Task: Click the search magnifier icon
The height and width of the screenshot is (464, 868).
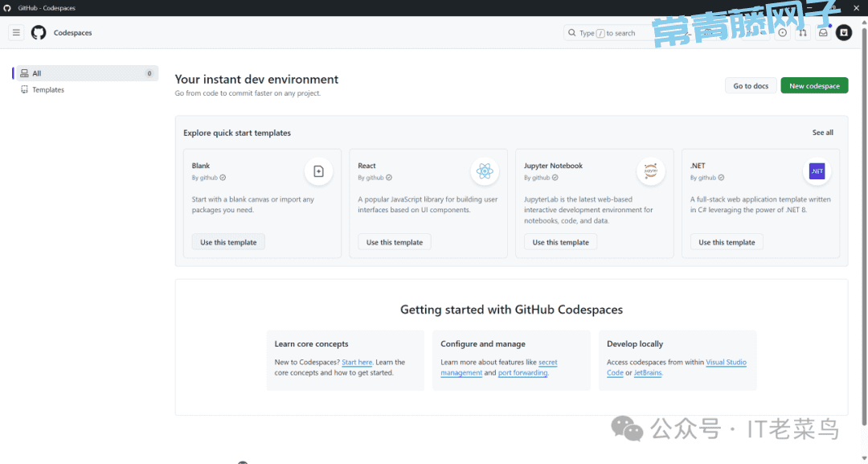Action: tap(572, 33)
